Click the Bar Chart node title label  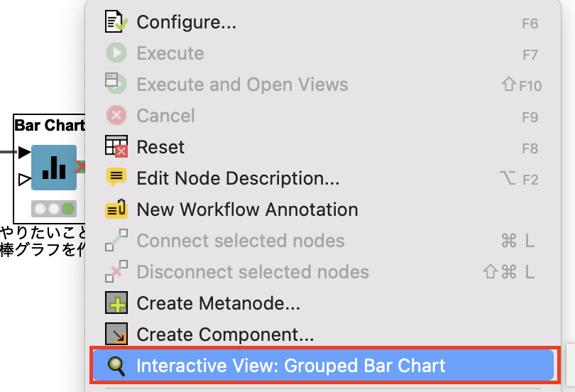[x=50, y=126]
